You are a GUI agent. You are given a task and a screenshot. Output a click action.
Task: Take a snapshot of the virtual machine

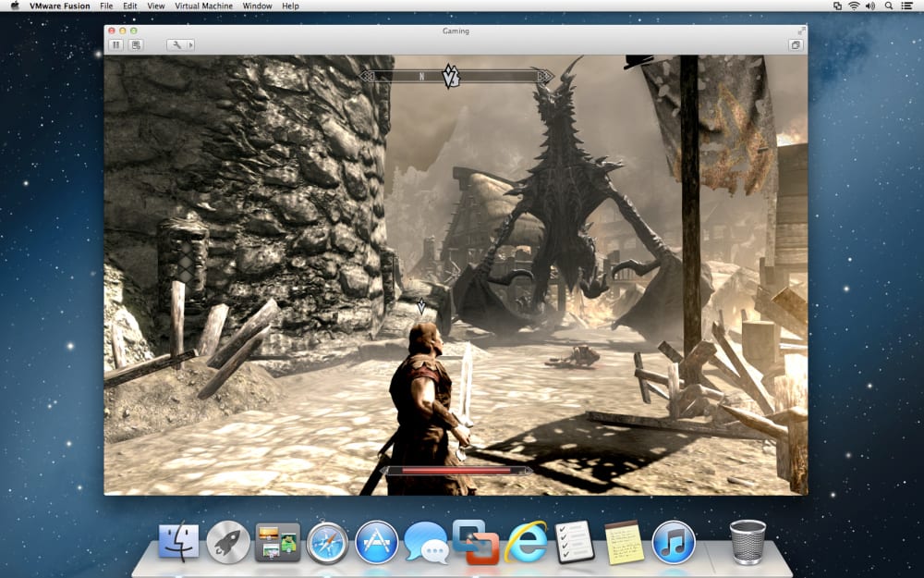pyautogui.click(x=136, y=44)
